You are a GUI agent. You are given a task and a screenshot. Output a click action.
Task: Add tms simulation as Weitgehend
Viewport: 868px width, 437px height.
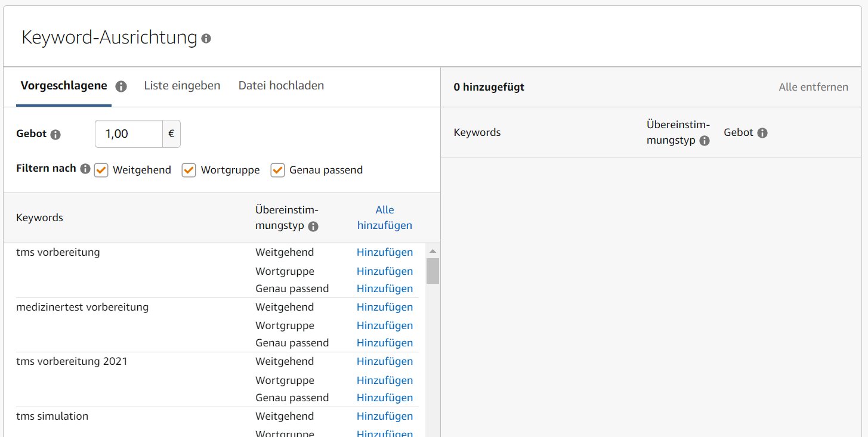click(x=385, y=416)
